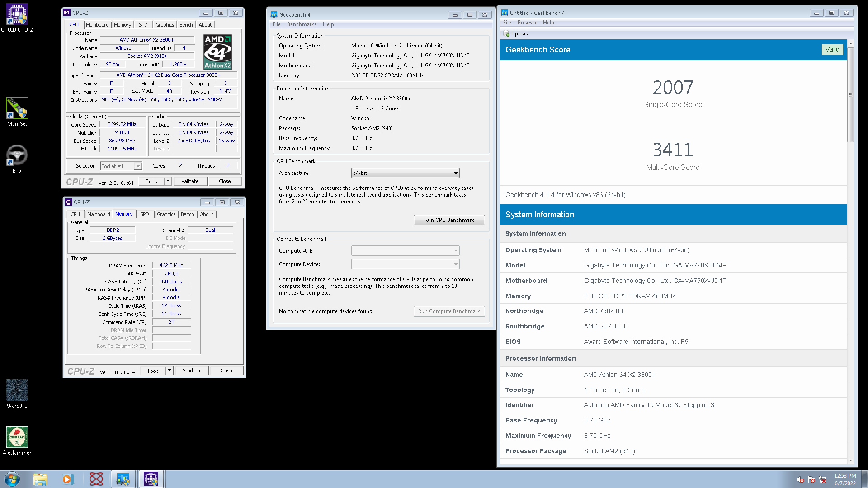Open the Bench tab in the top CPU-Z window

186,25
